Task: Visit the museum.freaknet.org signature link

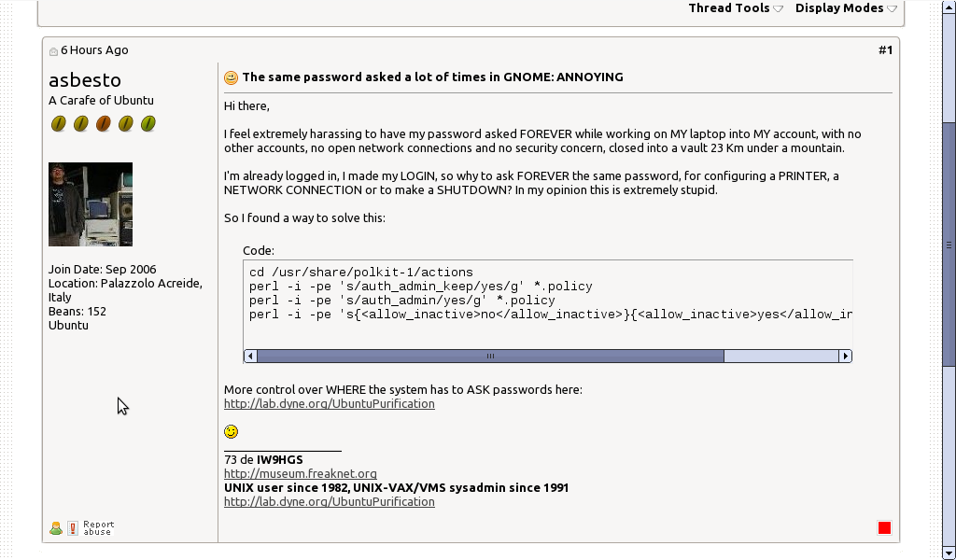Action: pyautogui.click(x=300, y=474)
